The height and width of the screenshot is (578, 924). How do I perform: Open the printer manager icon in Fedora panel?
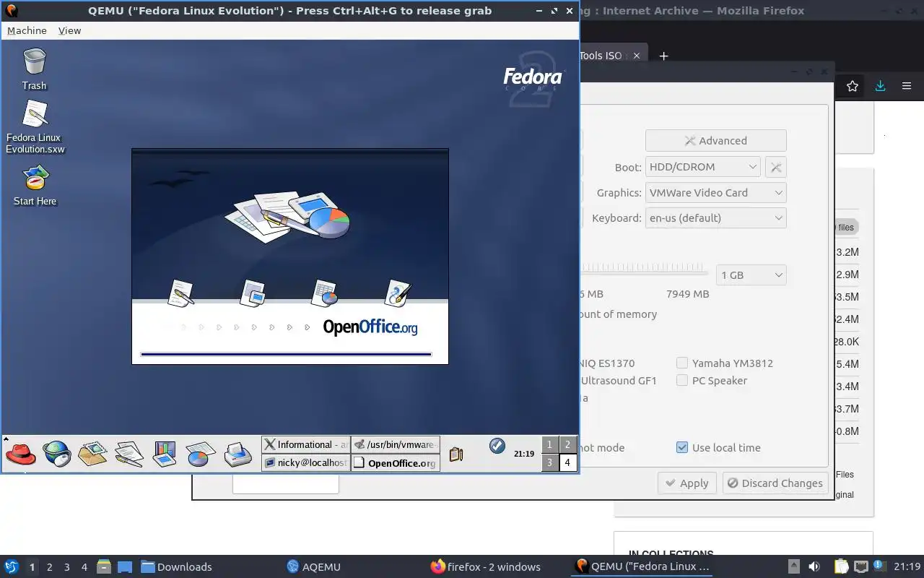[x=237, y=454]
